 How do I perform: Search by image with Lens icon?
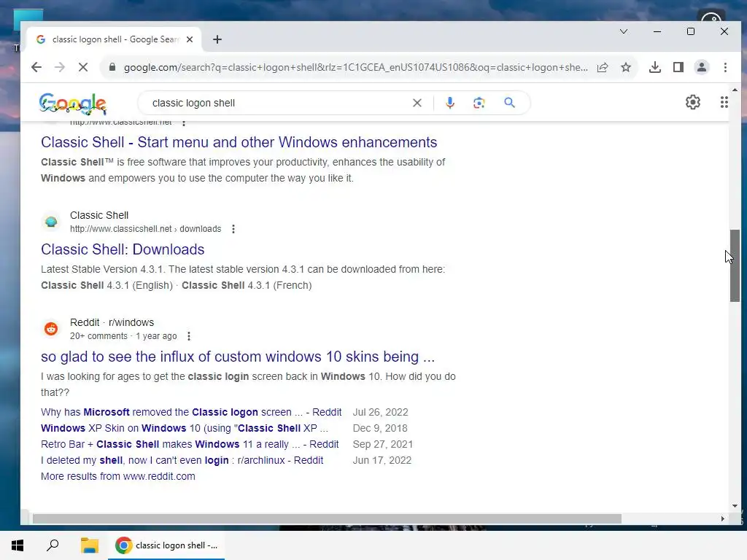pyautogui.click(x=479, y=103)
